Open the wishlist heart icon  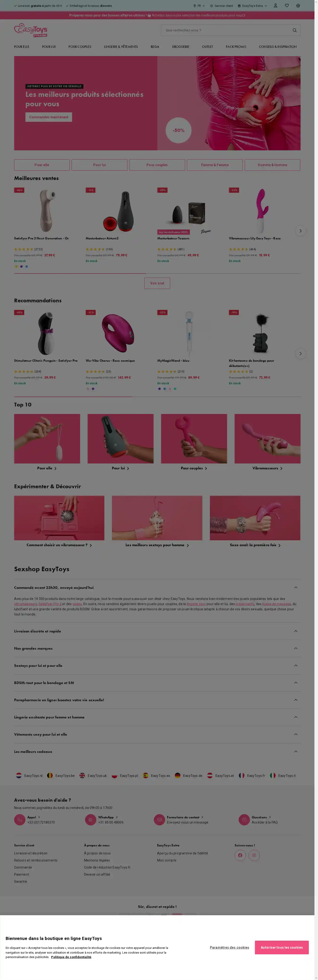point(287,6)
